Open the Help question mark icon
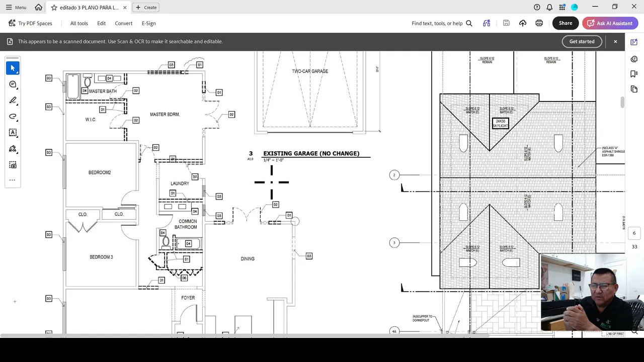This screenshot has height=362, width=644. [537, 8]
